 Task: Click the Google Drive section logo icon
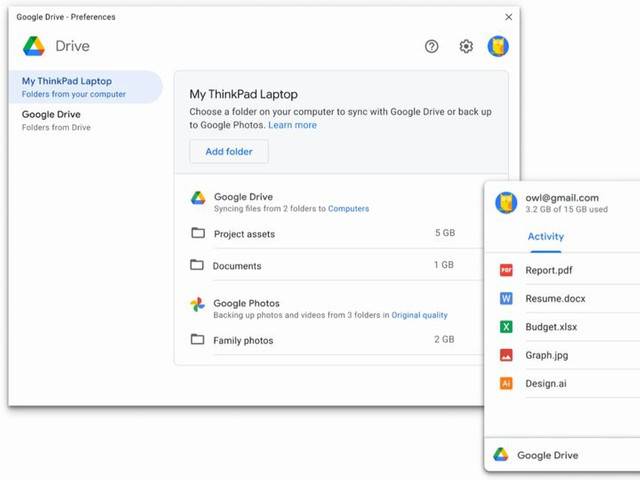pos(198,198)
